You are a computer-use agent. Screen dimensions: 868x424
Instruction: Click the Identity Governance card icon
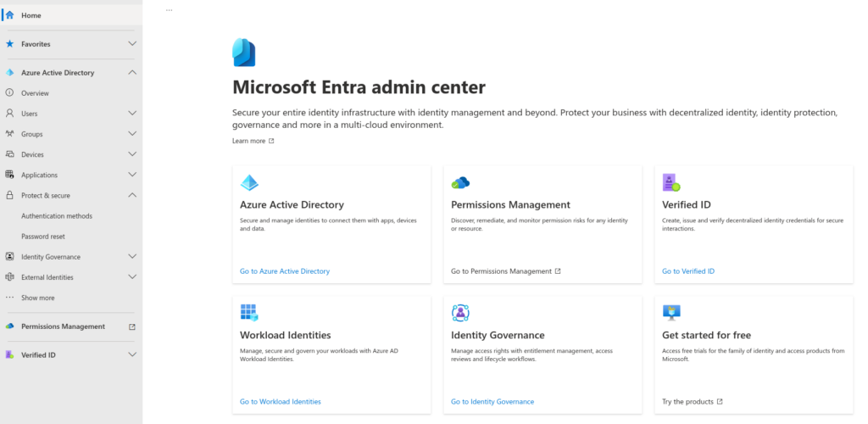[x=460, y=313]
